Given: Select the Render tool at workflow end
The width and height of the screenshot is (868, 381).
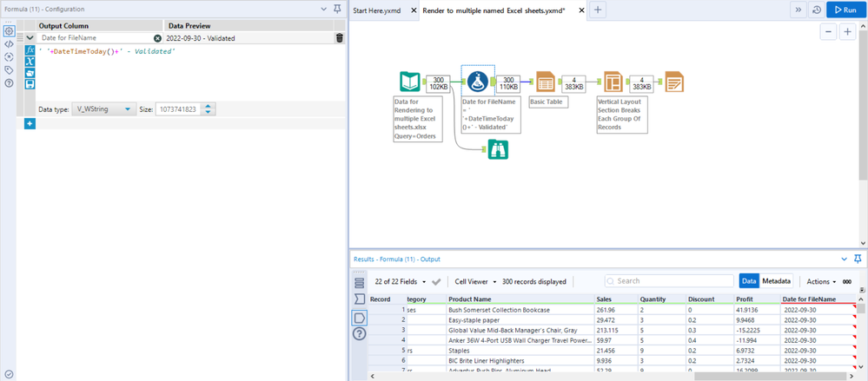Looking at the screenshot, I should pos(674,82).
